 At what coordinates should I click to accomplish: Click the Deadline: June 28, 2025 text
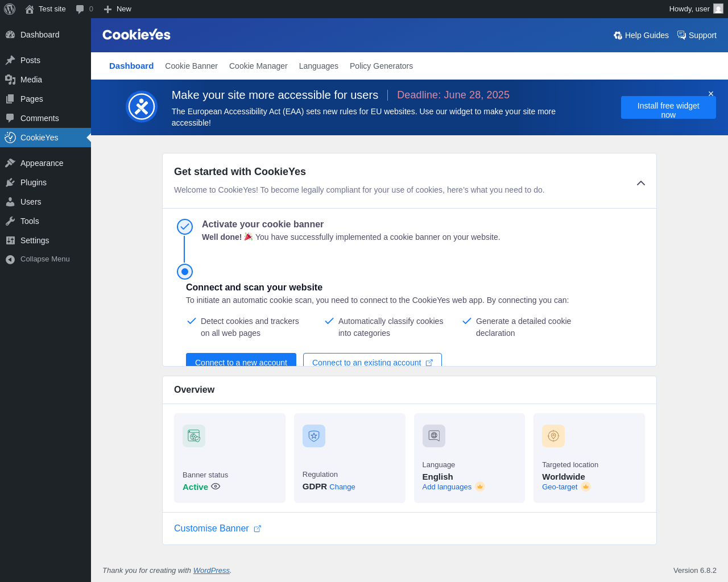click(453, 95)
